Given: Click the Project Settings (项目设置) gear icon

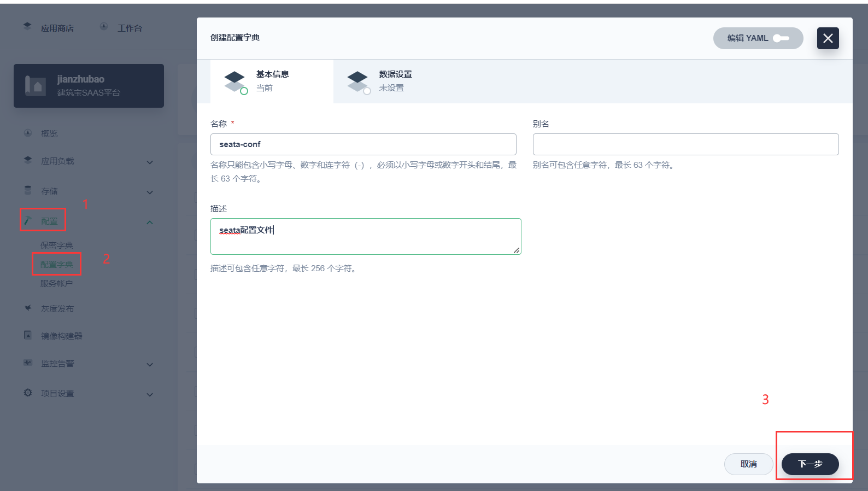Looking at the screenshot, I should coord(28,393).
